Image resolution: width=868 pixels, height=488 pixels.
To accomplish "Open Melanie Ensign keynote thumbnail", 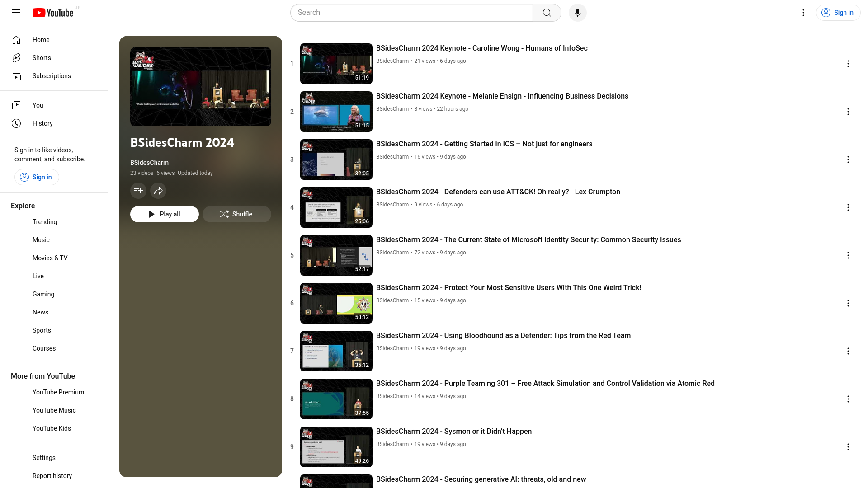I will click(336, 112).
